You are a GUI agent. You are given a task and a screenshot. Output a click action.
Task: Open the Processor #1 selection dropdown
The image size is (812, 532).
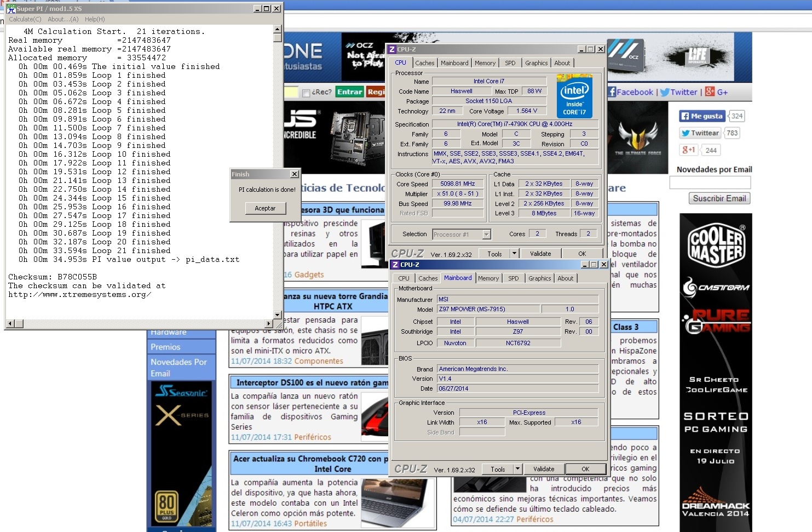pyautogui.click(x=486, y=234)
